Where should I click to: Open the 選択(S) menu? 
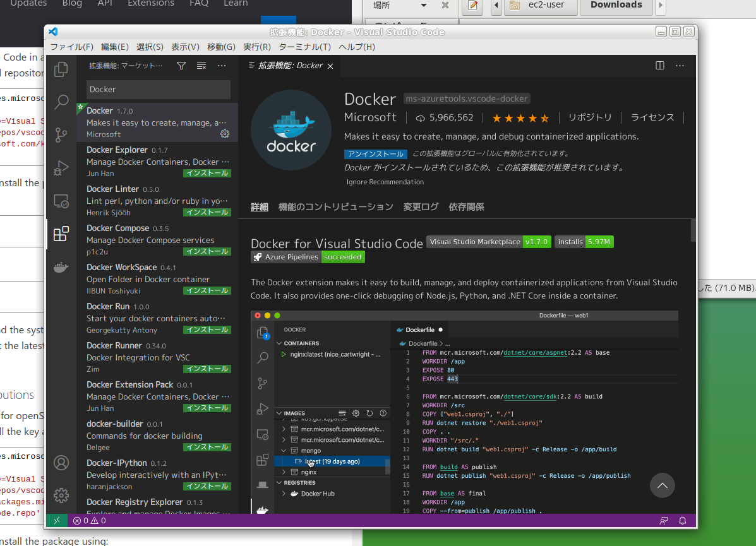[x=150, y=47]
